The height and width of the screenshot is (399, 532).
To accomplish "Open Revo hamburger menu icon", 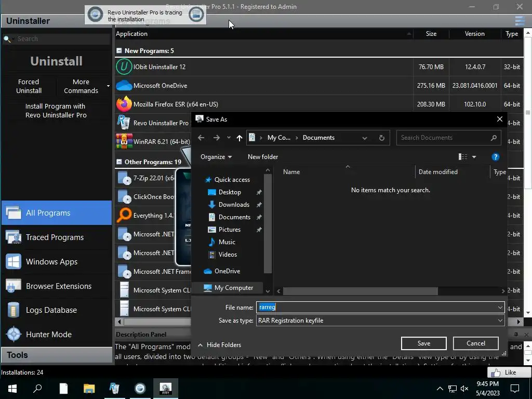I will 520,21.
